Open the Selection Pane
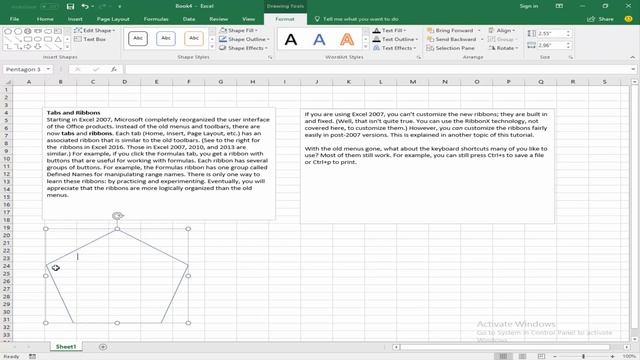The image size is (640, 360). tap(450, 48)
